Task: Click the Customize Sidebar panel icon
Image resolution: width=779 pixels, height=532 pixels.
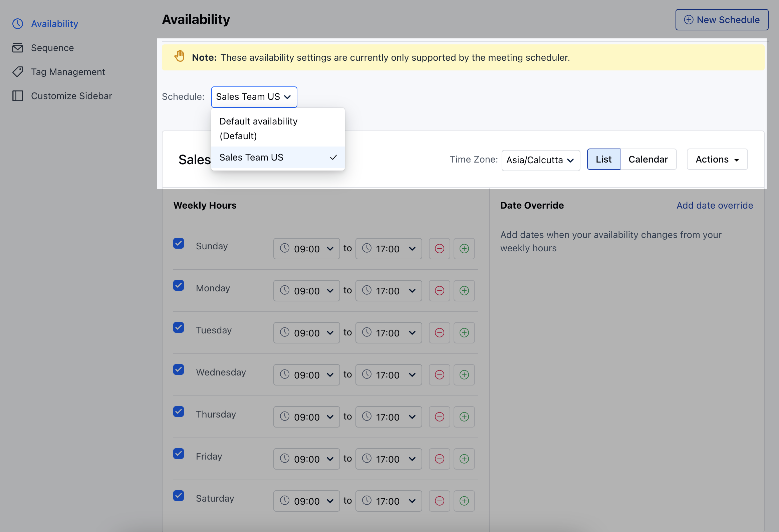Action: [x=17, y=96]
